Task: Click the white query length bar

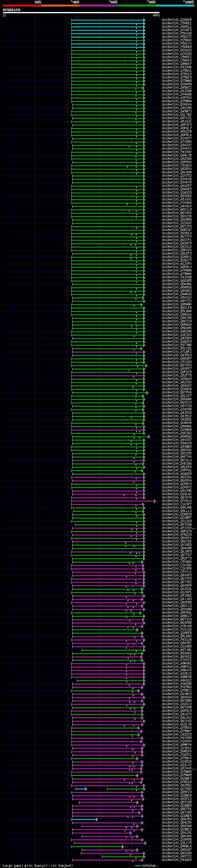Action: coord(81,13)
